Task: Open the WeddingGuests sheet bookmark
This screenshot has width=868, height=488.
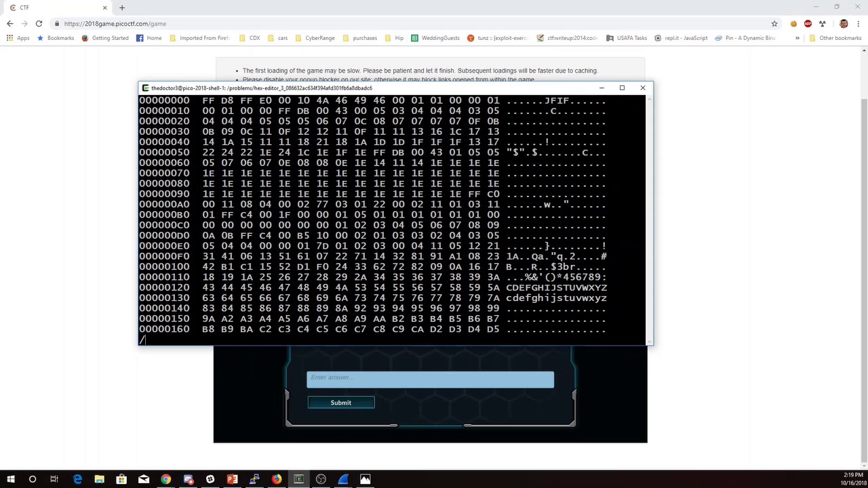Action: [435, 38]
